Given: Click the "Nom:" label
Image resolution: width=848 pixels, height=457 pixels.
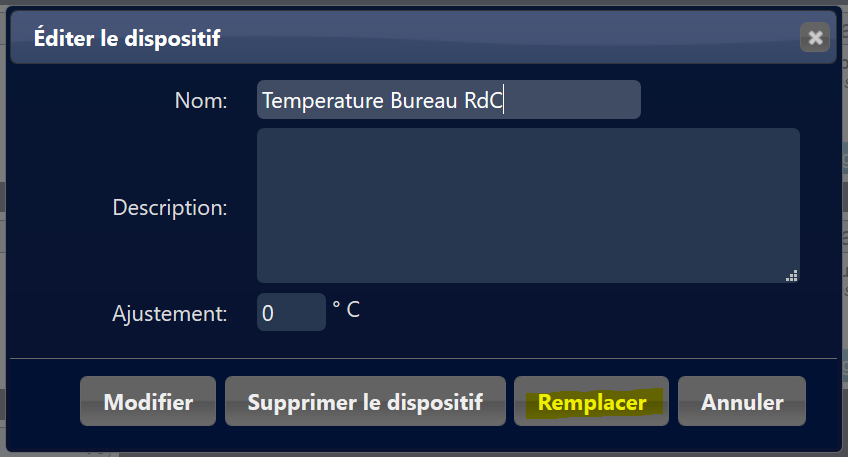Looking at the screenshot, I should (201, 100).
